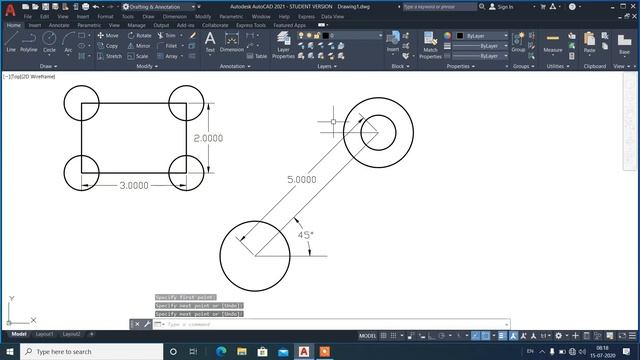Viewport: 640px width, 360px height.
Task: Click the Copy tool
Action: point(108,46)
